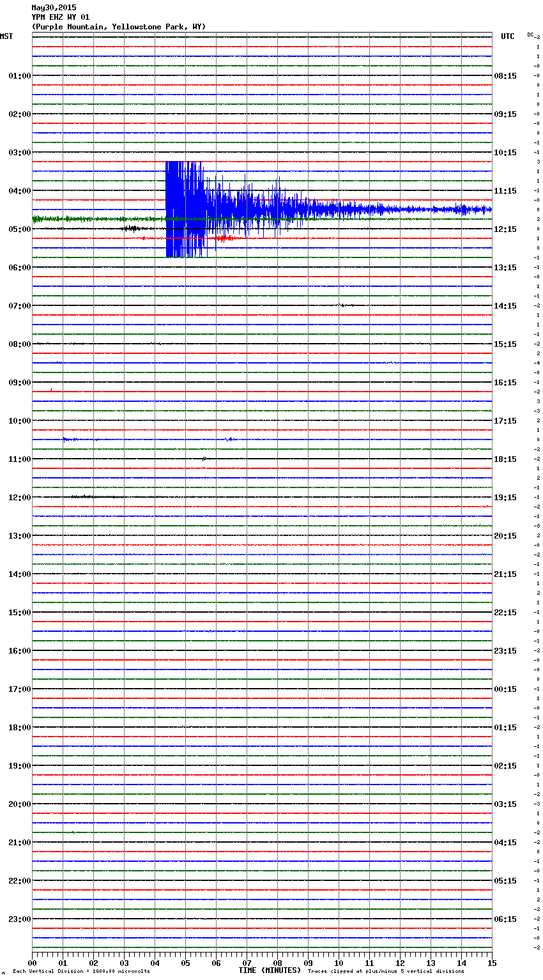Select the 22:00 MST hour label
Image resolution: width=543 pixels, height=980 pixels.
pyautogui.click(x=20, y=881)
